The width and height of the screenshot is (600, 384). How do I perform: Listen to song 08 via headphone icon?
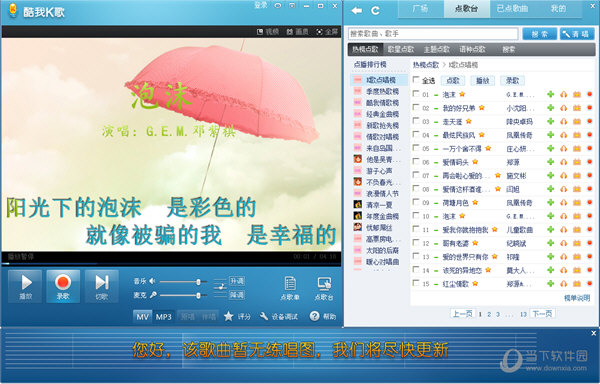click(564, 189)
